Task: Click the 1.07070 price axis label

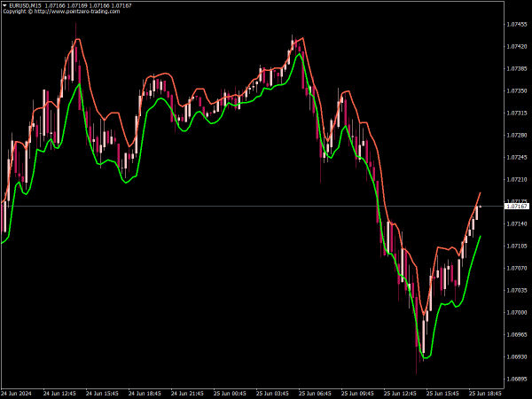Action: [x=517, y=268]
